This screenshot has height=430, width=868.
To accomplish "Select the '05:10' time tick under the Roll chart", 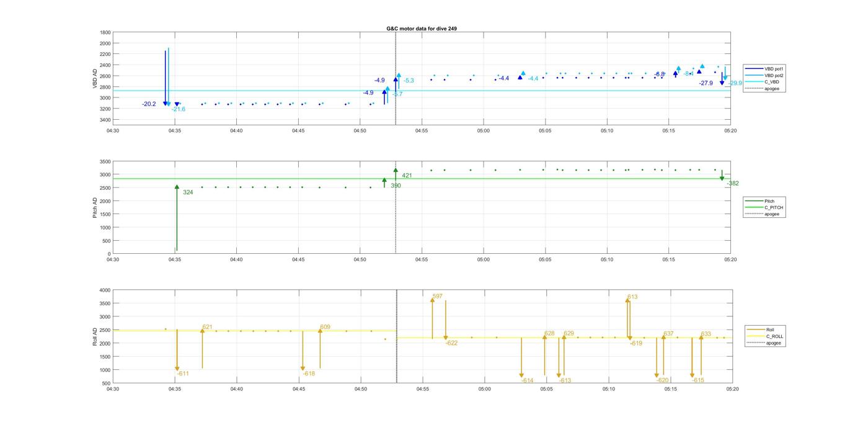I will [608, 389].
